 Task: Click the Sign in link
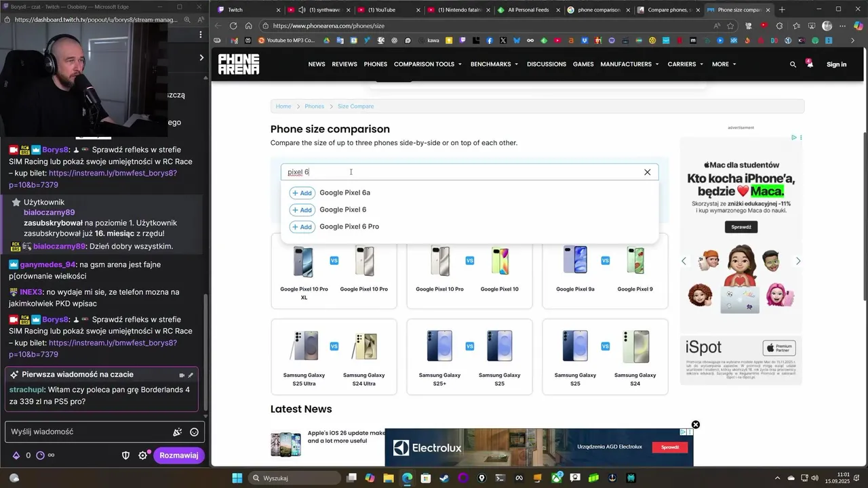point(836,64)
